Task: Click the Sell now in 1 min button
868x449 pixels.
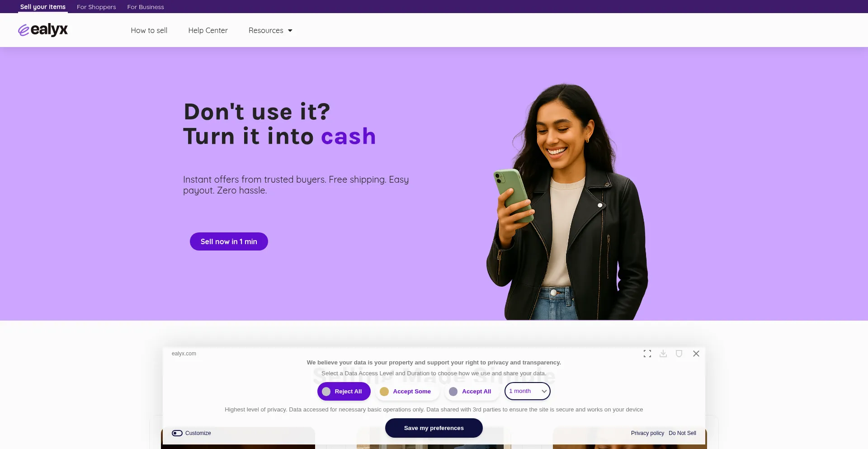Action: (x=229, y=241)
